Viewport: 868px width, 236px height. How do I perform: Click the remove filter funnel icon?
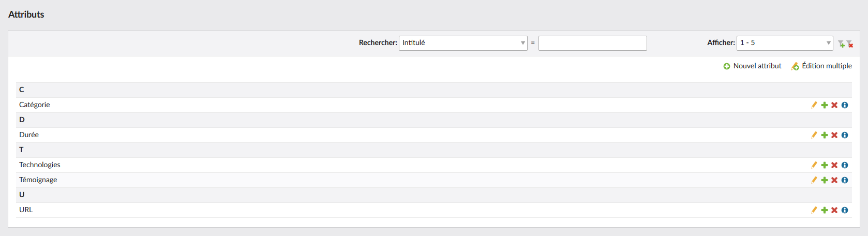click(850, 44)
